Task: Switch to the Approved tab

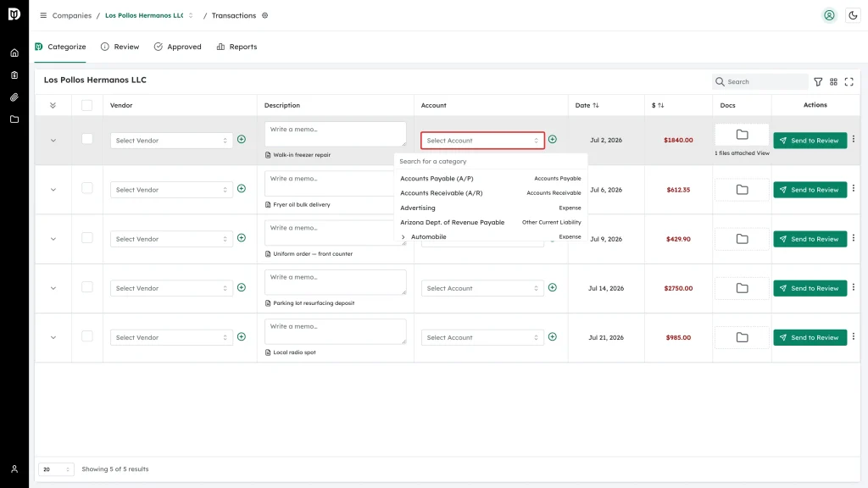Action: click(178, 47)
